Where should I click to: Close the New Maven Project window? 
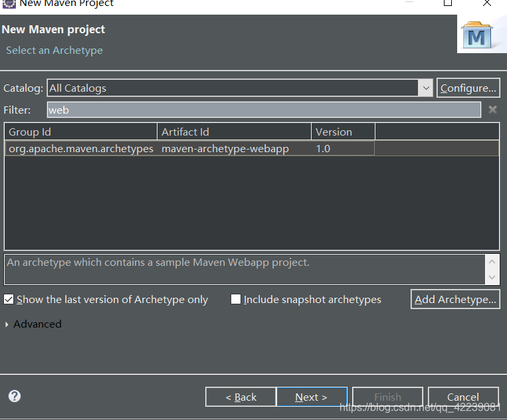(487, 3)
